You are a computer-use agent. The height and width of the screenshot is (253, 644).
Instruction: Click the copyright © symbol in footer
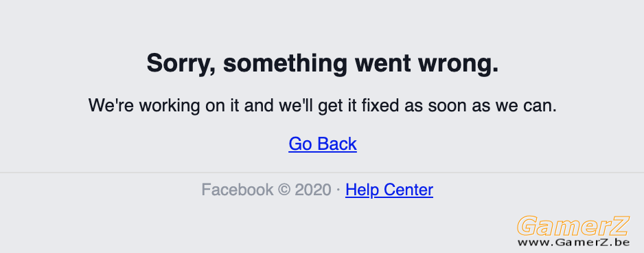[x=284, y=190]
